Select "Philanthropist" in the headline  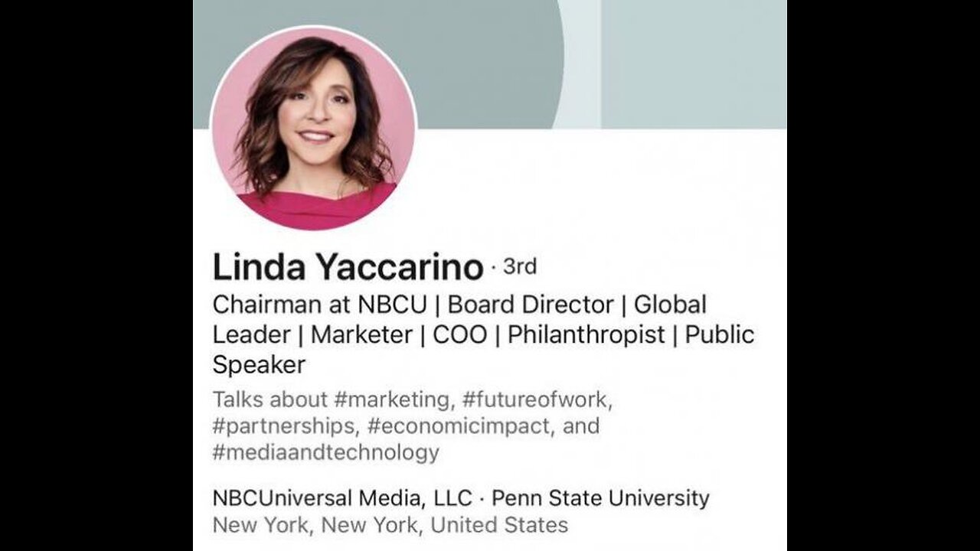(x=586, y=334)
